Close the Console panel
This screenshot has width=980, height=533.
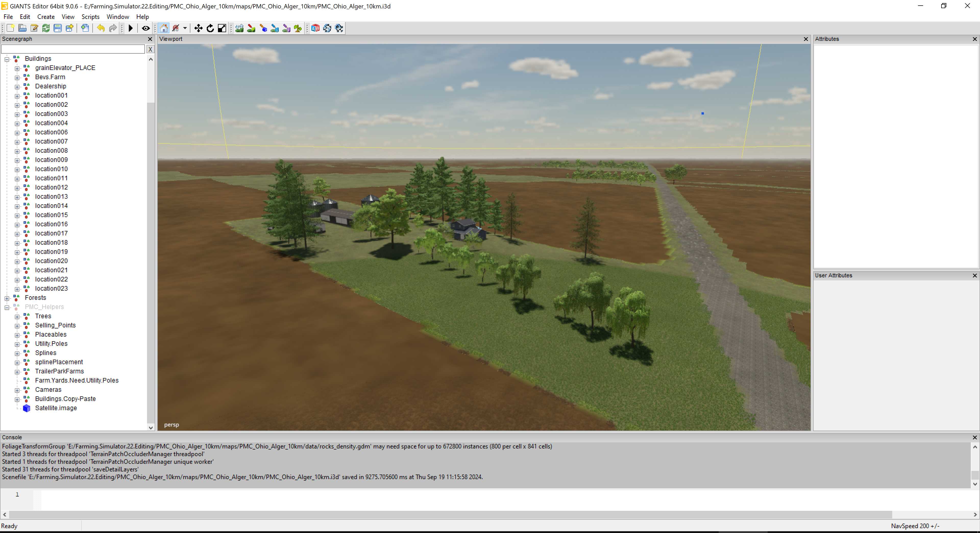(975, 437)
